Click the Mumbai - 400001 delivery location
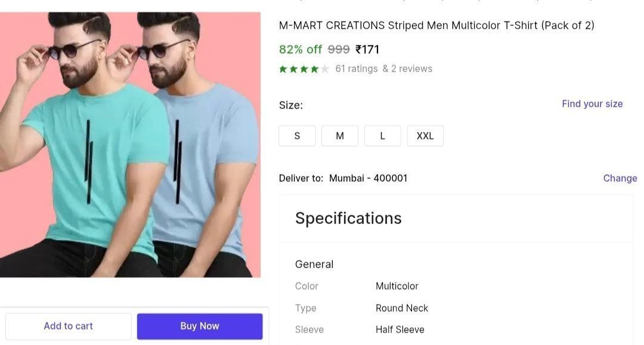Image resolution: width=644 pixels, height=345 pixels. pyautogui.click(x=369, y=178)
